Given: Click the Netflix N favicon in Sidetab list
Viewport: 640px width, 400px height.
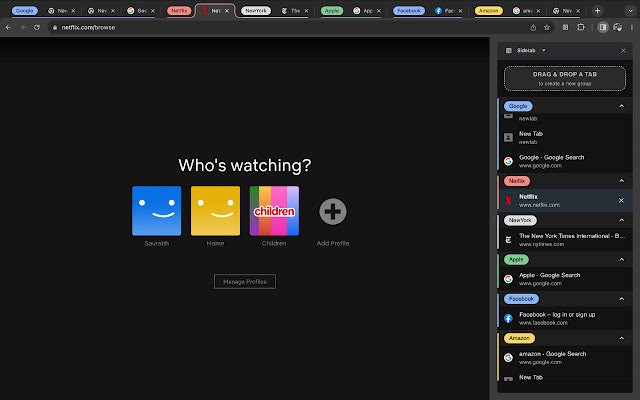Looking at the screenshot, I should [x=508, y=200].
